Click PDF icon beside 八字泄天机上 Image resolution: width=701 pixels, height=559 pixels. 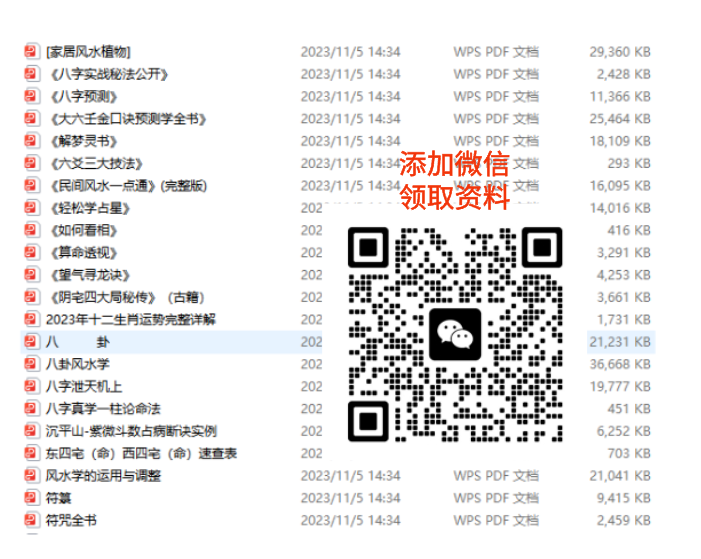coord(31,386)
